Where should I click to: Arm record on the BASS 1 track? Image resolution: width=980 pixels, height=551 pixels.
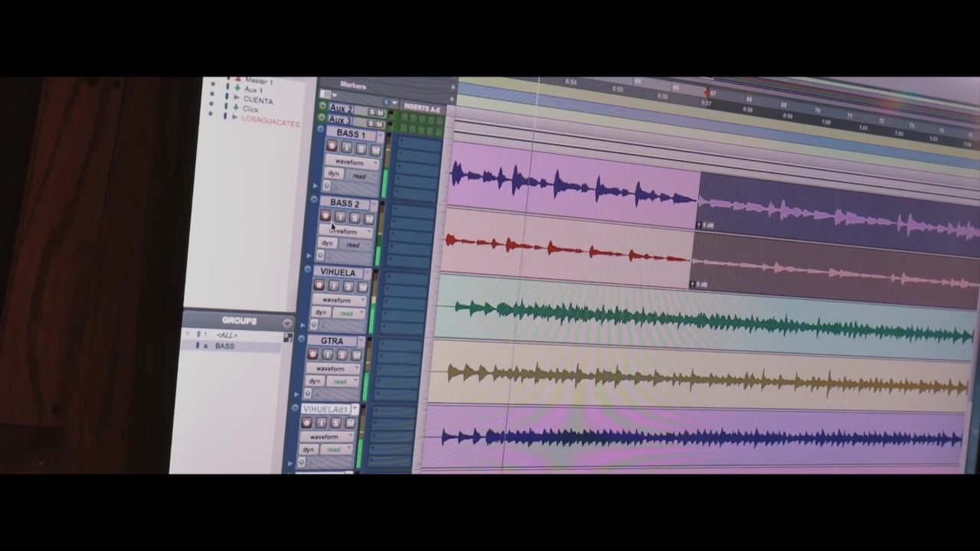tap(332, 146)
